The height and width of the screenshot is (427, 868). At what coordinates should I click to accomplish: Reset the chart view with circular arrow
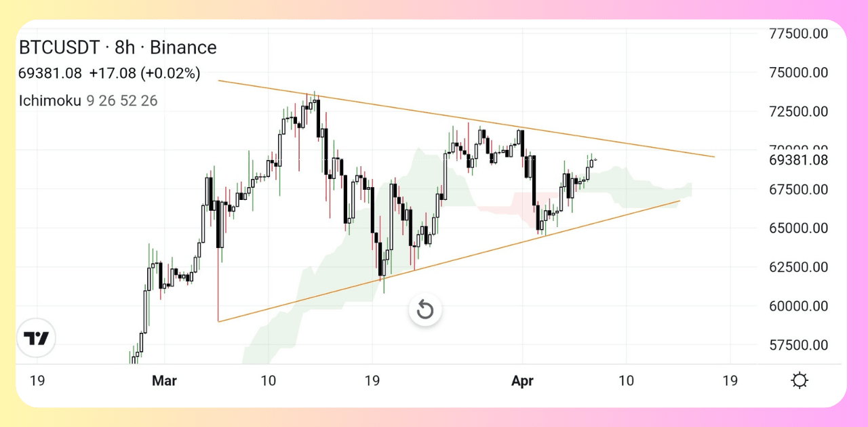click(425, 310)
